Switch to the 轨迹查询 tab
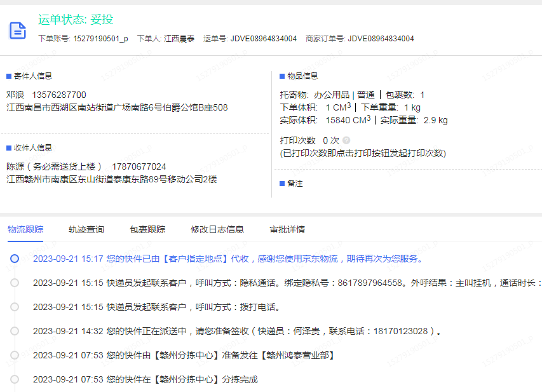 (x=86, y=229)
